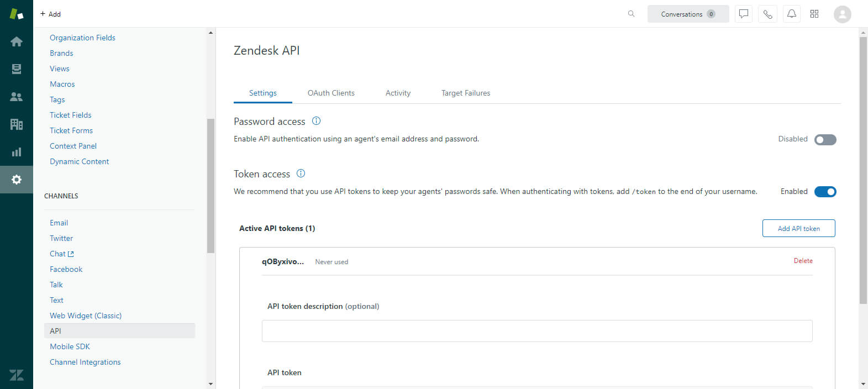868x389 pixels.
Task: Enable the Password access toggle
Action: pos(825,140)
